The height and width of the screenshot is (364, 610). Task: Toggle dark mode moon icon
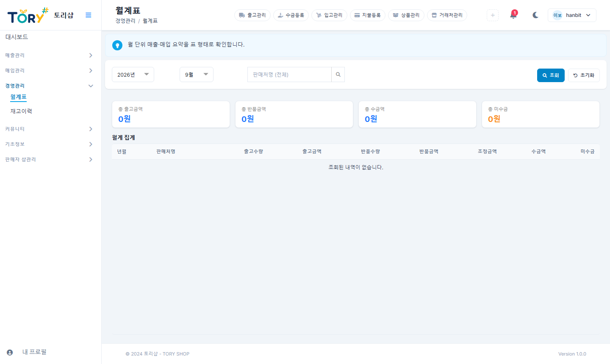click(535, 15)
